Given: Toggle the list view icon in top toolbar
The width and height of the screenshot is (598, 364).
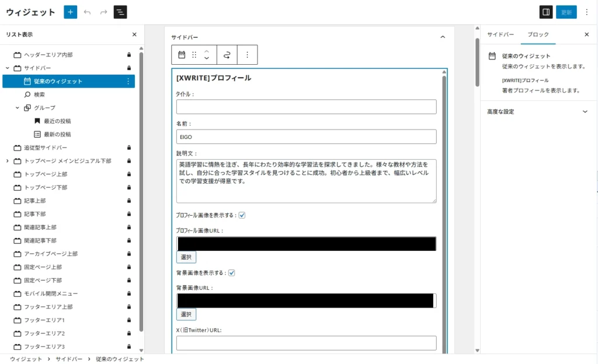Looking at the screenshot, I should pos(120,12).
